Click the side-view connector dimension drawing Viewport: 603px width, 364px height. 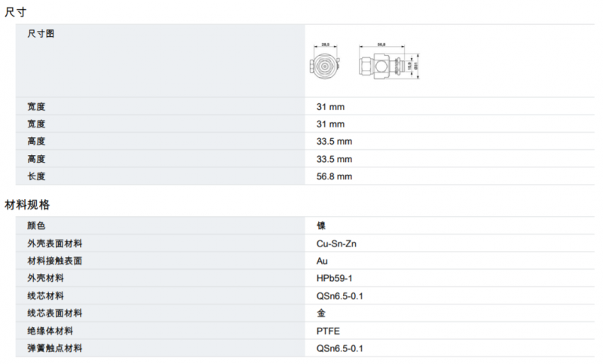(x=387, y=63)
